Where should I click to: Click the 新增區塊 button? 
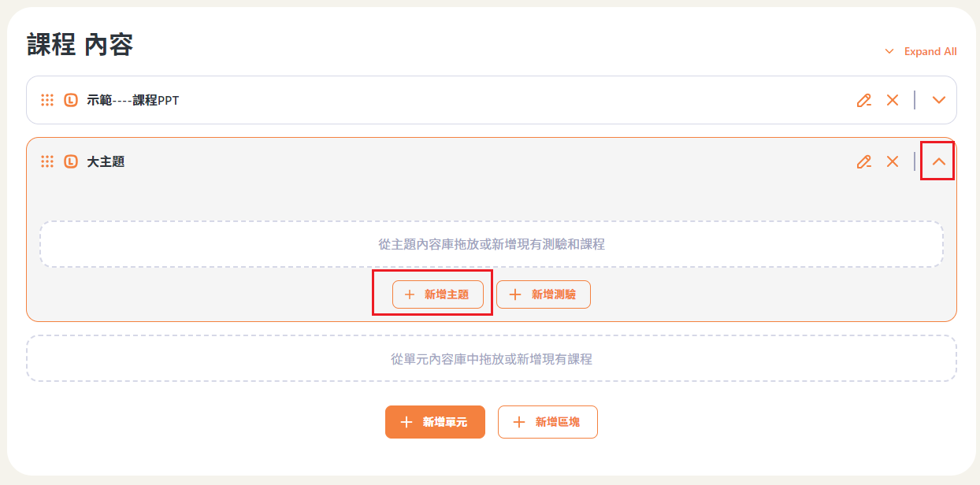point(548,422)
